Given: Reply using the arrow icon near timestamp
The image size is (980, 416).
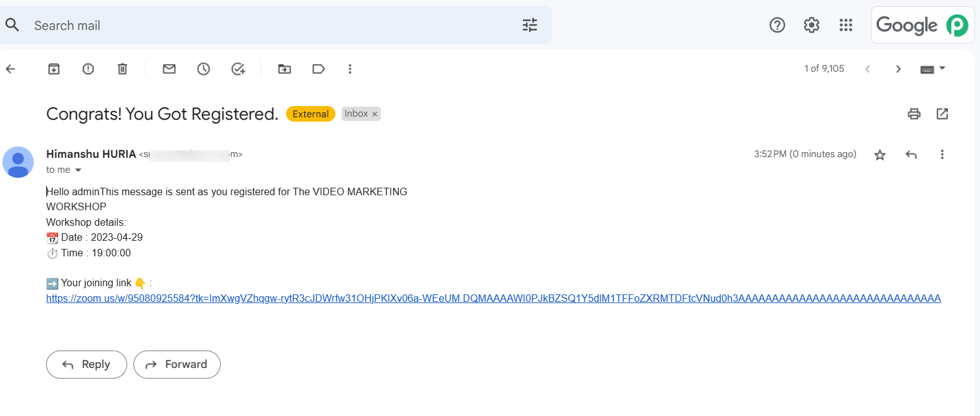Looking at the screenshot, I should point(911,155).
